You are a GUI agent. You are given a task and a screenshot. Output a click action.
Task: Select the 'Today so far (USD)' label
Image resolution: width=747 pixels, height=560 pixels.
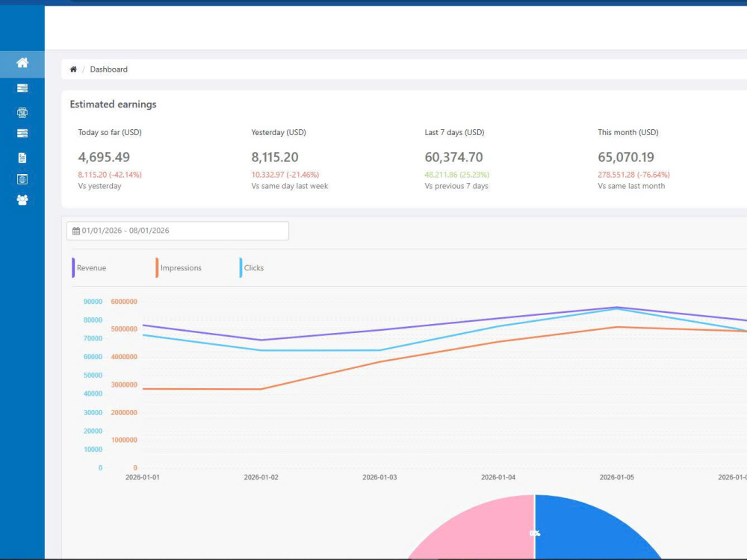(110, 132)
